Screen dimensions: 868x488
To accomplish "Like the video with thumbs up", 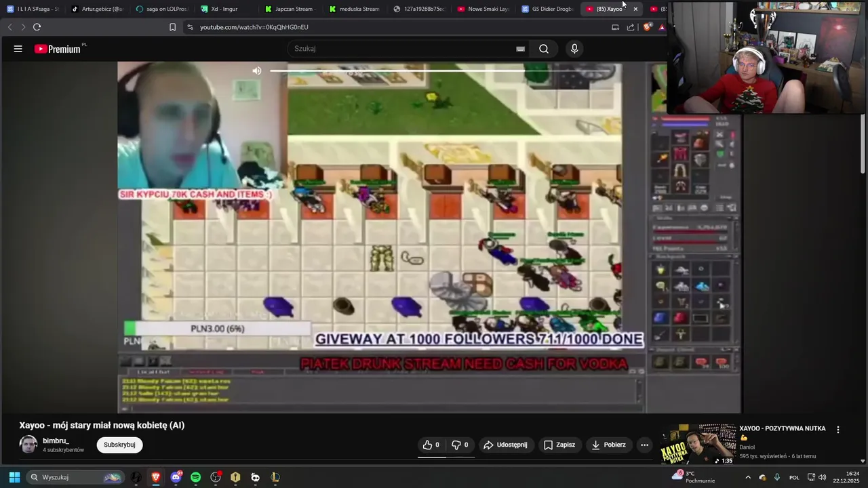I will [x=431, y=445].
